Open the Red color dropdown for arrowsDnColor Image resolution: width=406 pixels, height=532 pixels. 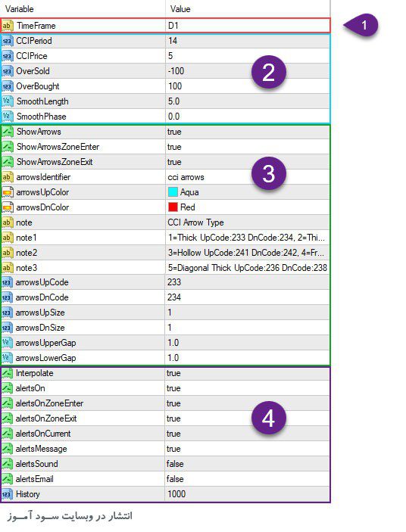[x=247, y=207]
